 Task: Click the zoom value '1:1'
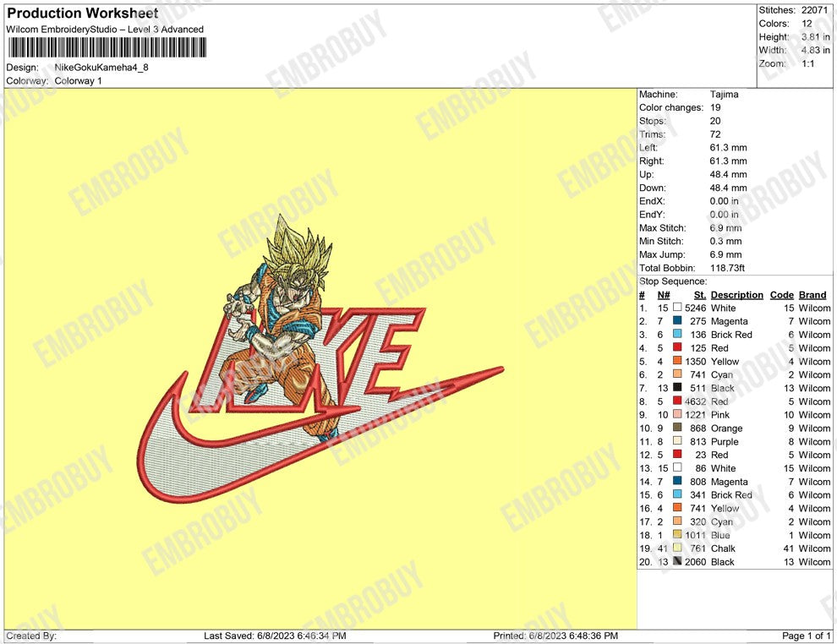point(807,63)
